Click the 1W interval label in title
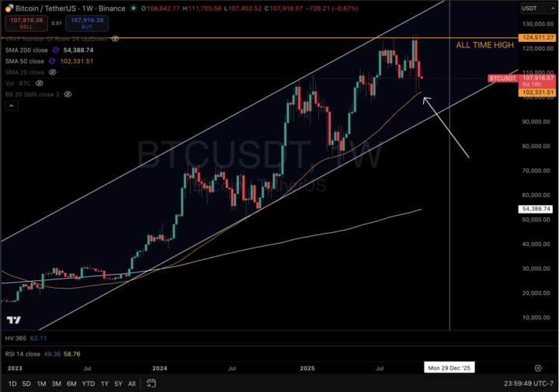Screen dimensions: 559x392 point(89,9)
